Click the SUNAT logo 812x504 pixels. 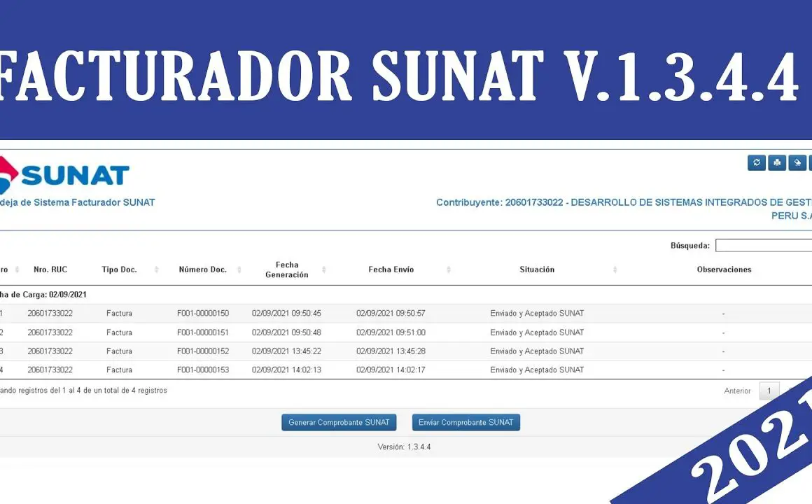click(64, 174)
